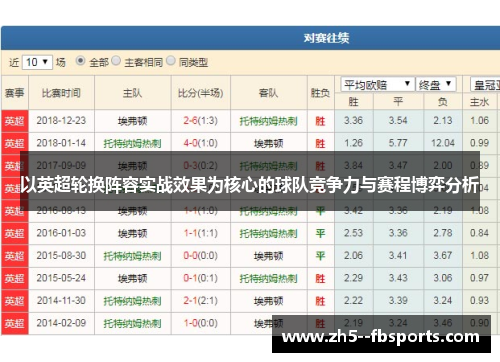The width and height of the screenshot is (500, 362).
Task: Click win odds 1.26
Action: tap(353, 143)
